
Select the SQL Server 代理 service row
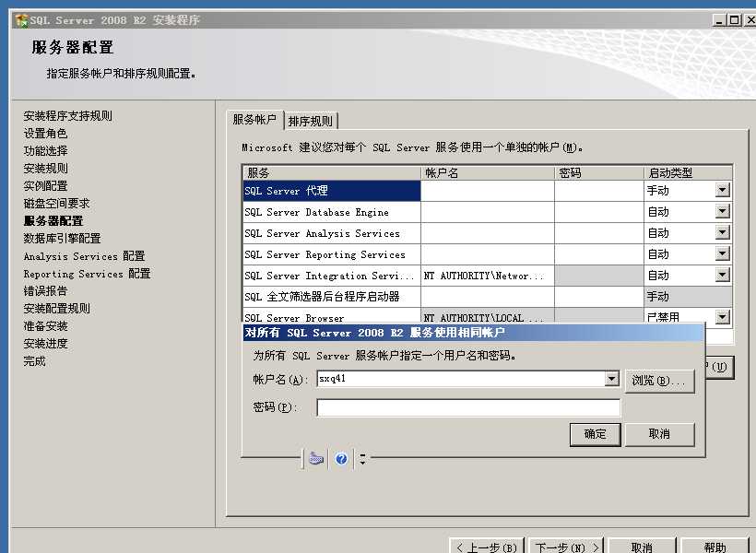(x=332, y=191)
